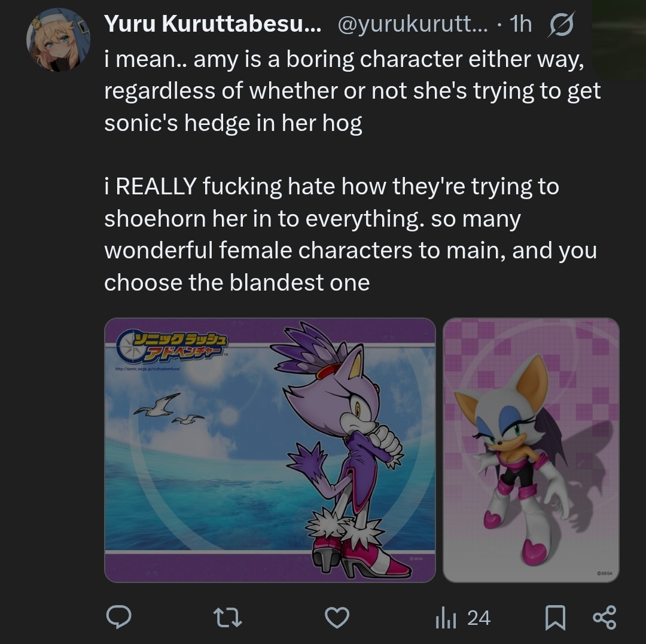Bookmark this tweet using the bookmark icon
646x644 pixels.
point(555,618)
